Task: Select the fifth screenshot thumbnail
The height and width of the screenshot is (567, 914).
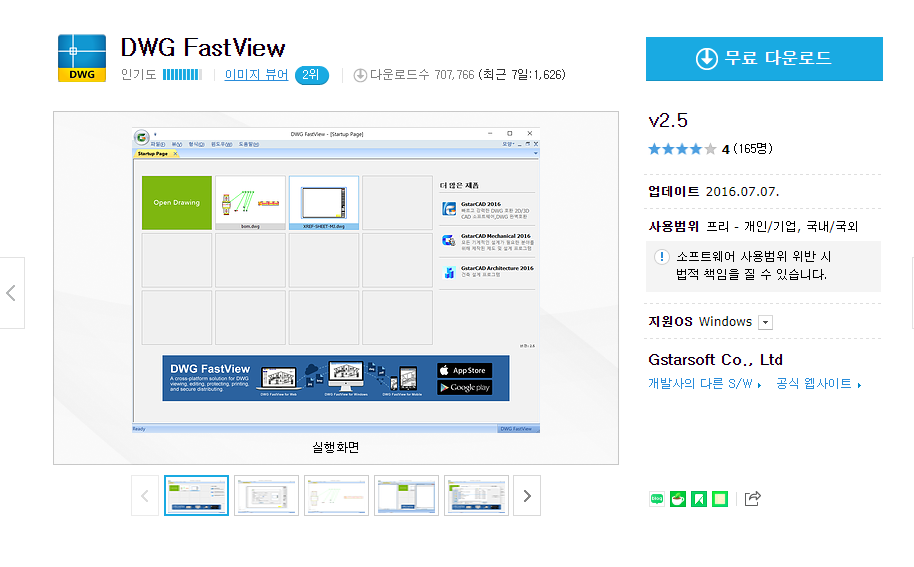Action: tap(476, 496)
